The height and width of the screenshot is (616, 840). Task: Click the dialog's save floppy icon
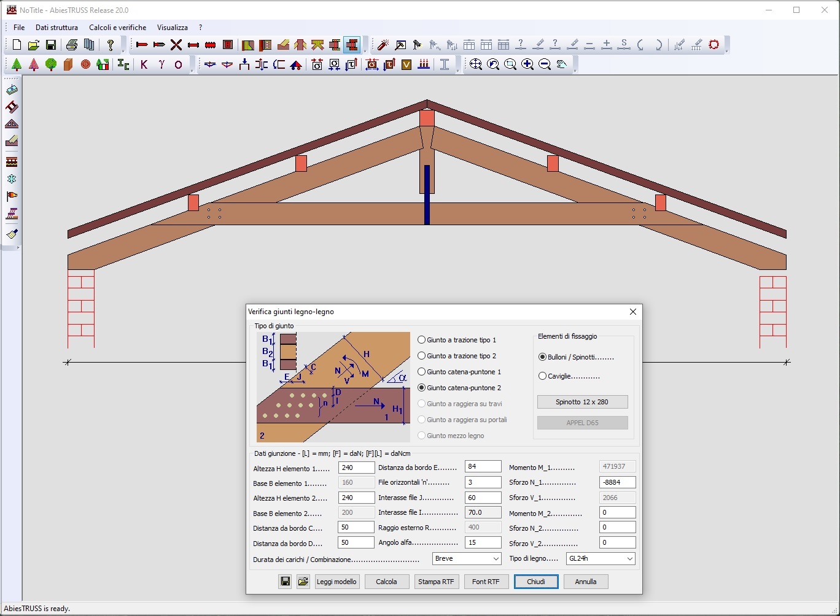click(285, 582)
